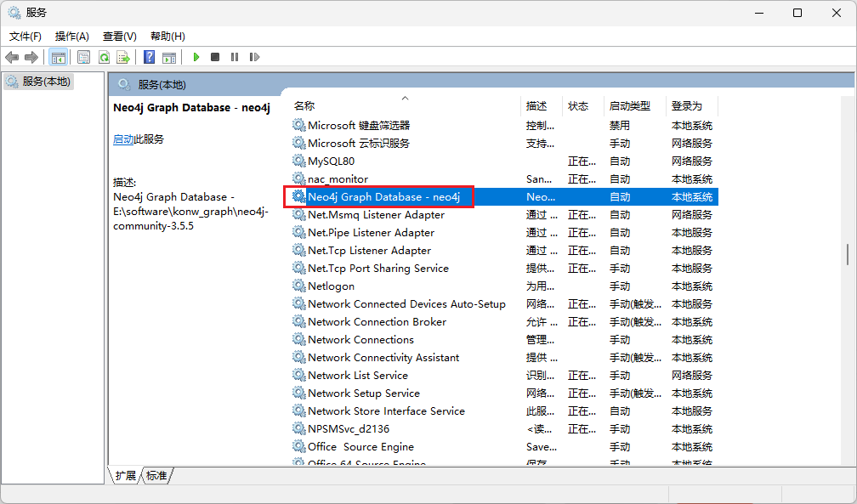This screenshot has height=504, width=857.
Task: Click the gear icon beside nac_monitor
Action: [299, 178]
